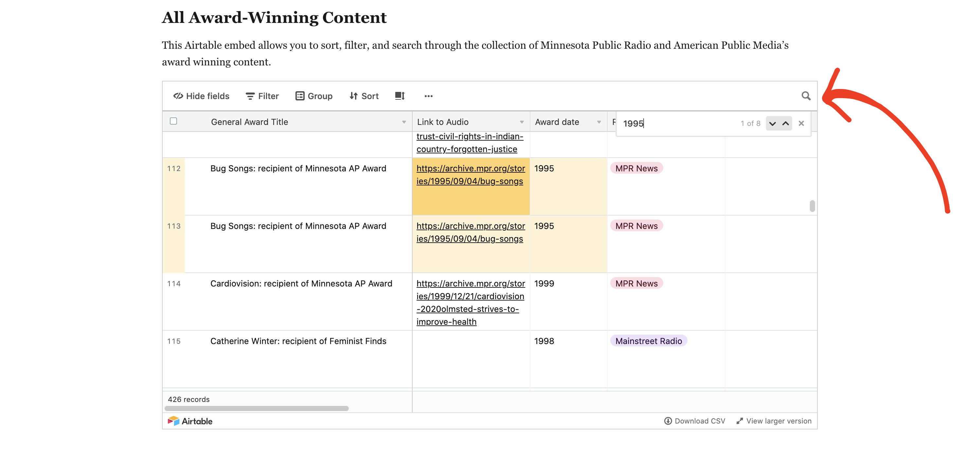Open the Sort menu
The width and height of the screenshot is (980, 450).
point(364,96)
